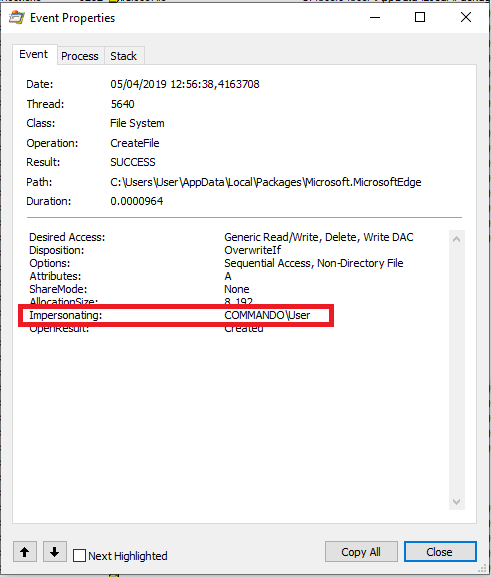Click the window resize grip corner
Image resolution: width=491 pixels, height=577 pixels.
pyautogui.click(x=484, y=569)
